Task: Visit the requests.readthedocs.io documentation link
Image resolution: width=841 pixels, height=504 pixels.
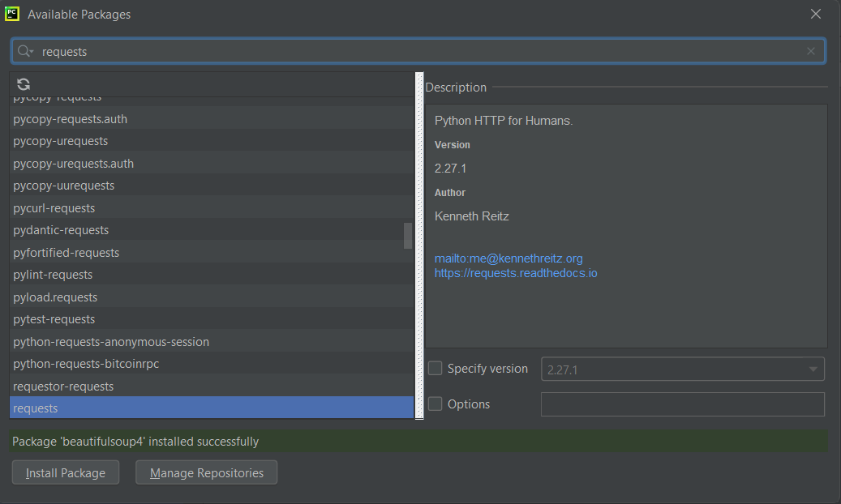Action: pos(517,273)
